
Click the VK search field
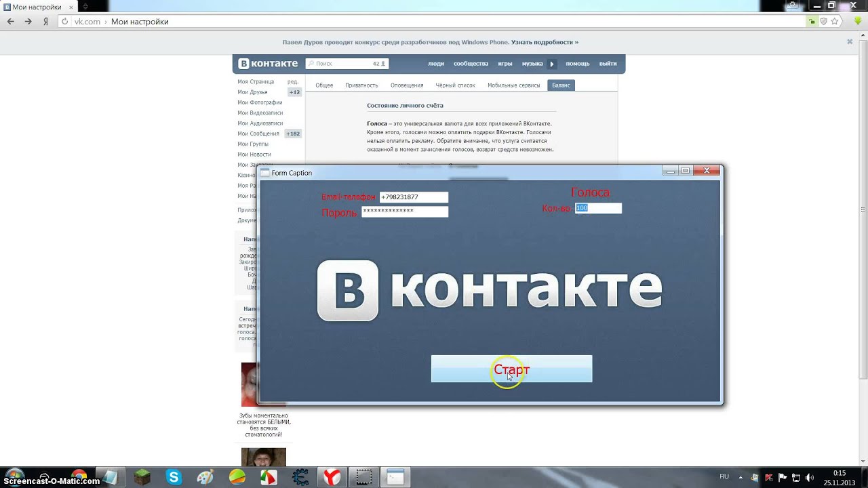click(347, 64)
